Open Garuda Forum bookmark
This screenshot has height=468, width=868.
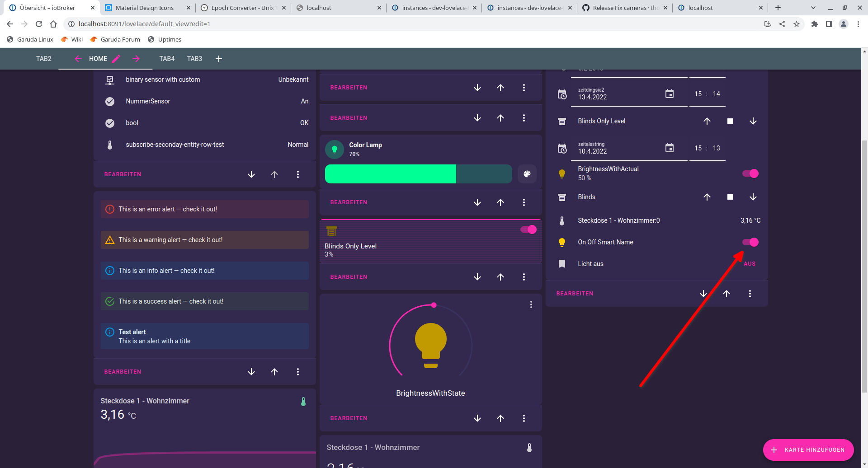click(115, 39)
